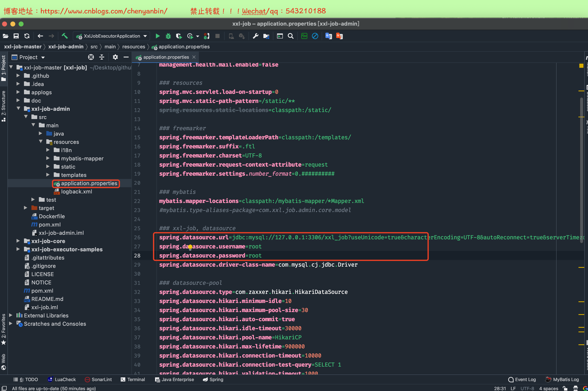Click the Save All floppy disk icon
Screen dimensions: 588x391
[x=16, y=36]
